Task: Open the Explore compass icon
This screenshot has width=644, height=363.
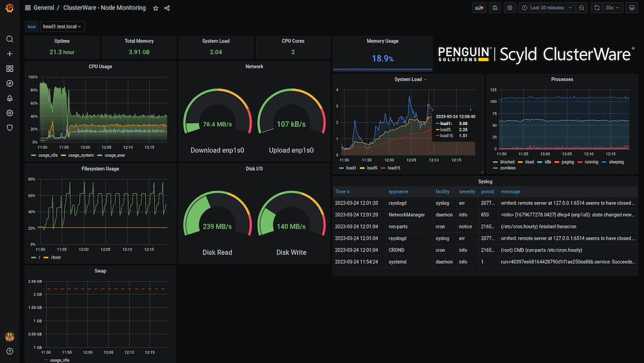Action: pyautogui.click(x=10, y=83)
